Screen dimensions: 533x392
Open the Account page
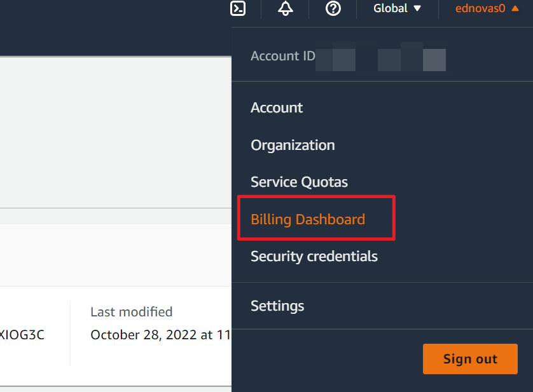click(x=277, y=107)
